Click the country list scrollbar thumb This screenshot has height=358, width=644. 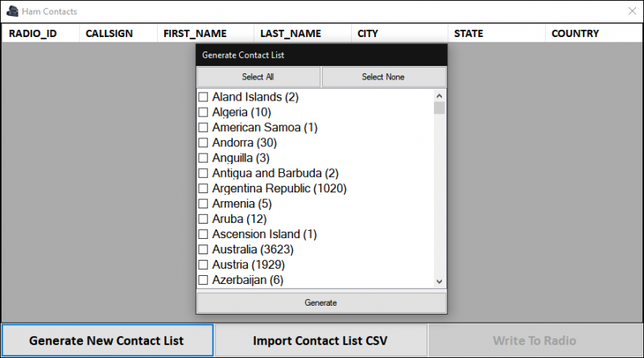click(439, 109)
